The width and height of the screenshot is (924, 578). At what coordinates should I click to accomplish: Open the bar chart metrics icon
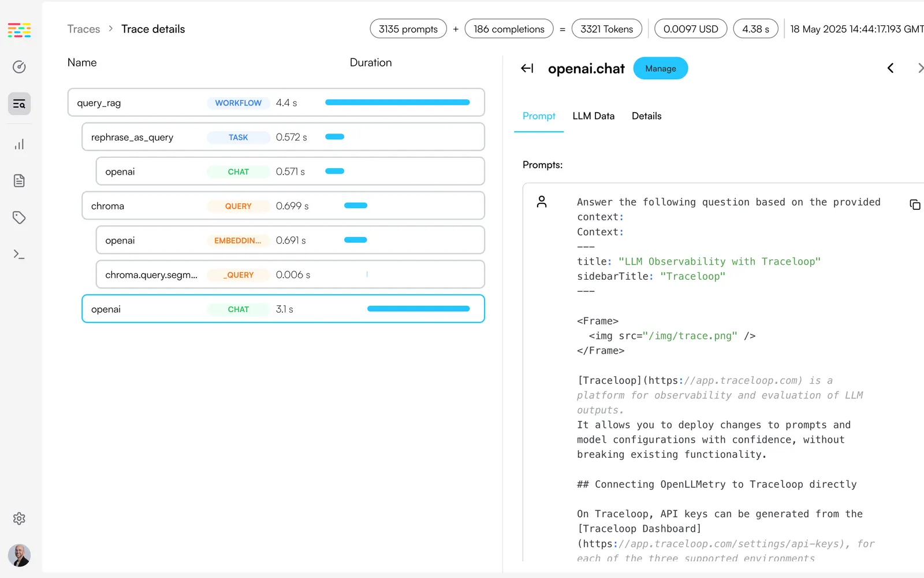(x=19, y=144)
